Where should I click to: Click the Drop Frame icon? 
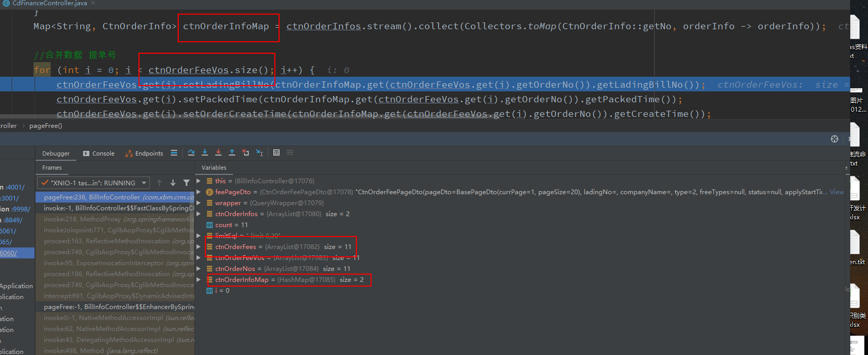(x=246, y=153)
